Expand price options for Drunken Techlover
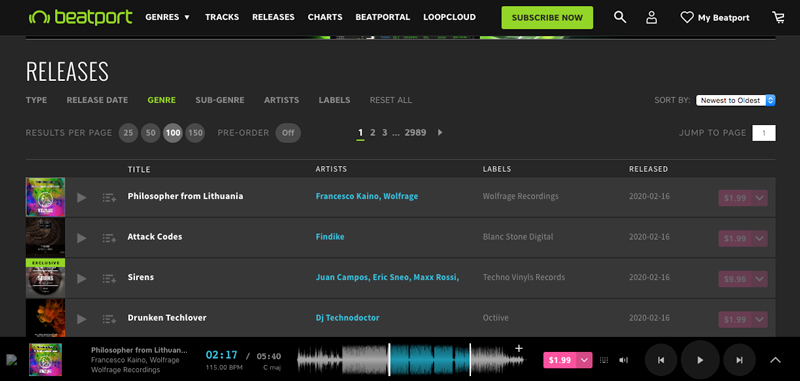This screenshot has width=800, height=381. coord(759,319)
